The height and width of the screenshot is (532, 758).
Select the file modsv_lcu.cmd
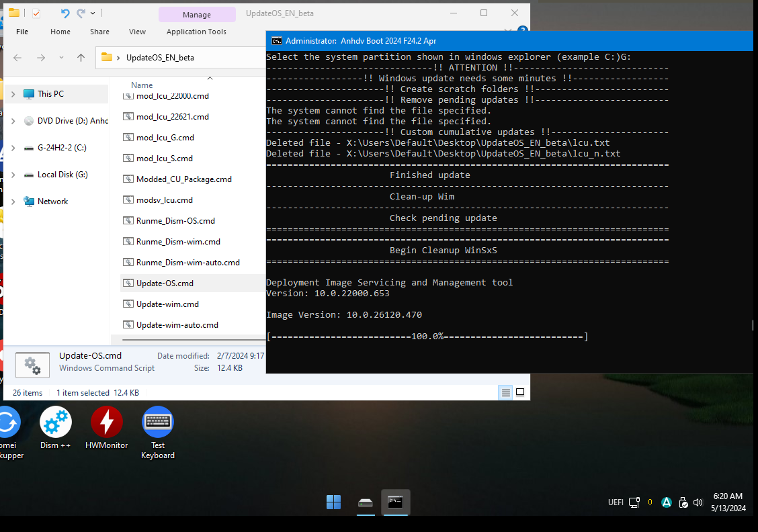pos(165,199)
